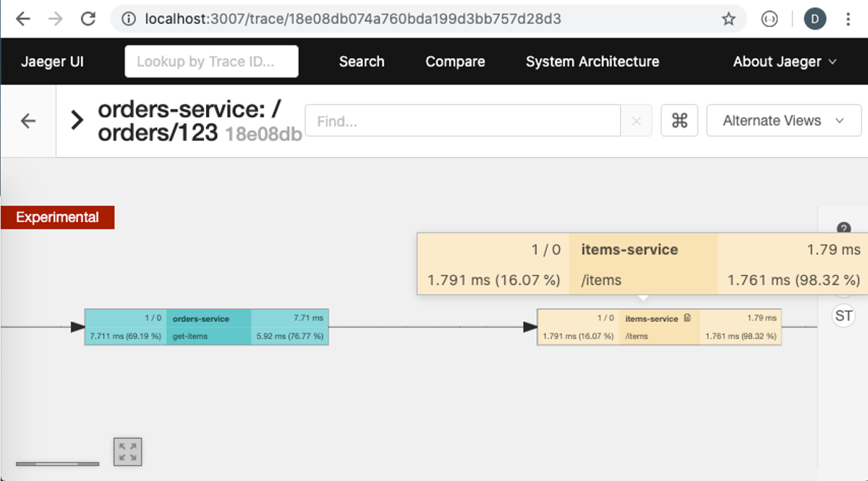Image resolution: width=868 pixels, height=481 pixels.
Task: Switch to the ST mode button
Action: click(843, 315)
